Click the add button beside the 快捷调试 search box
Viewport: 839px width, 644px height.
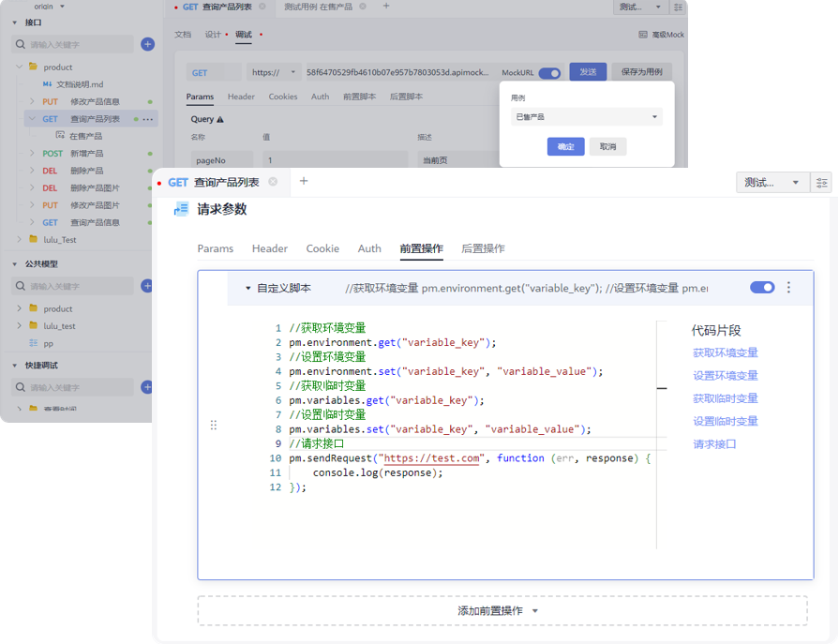[147, 387]
